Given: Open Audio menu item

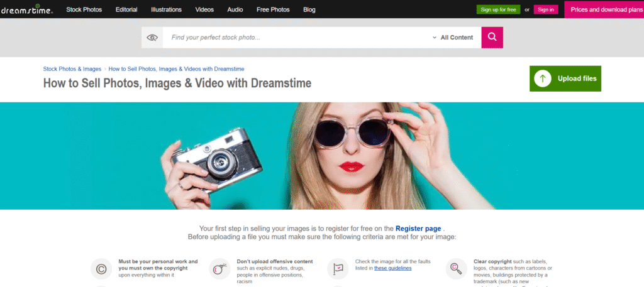Looking at the screenshot, I should point(235,9).
